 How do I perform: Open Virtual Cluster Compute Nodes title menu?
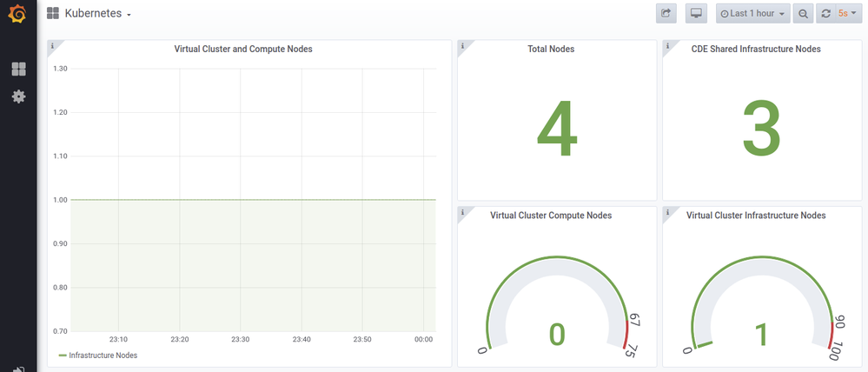[x=551, y=216]
